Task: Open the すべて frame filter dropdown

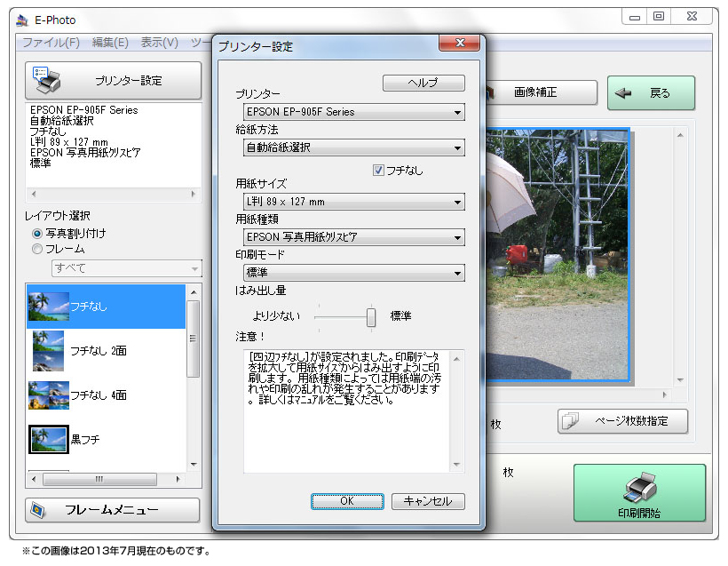Action: click(126, 268)
